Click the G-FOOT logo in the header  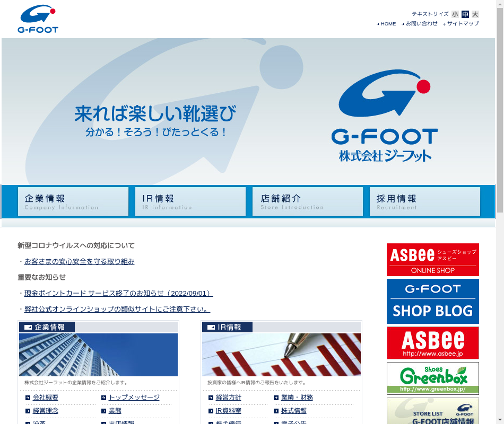coord(38,19)
